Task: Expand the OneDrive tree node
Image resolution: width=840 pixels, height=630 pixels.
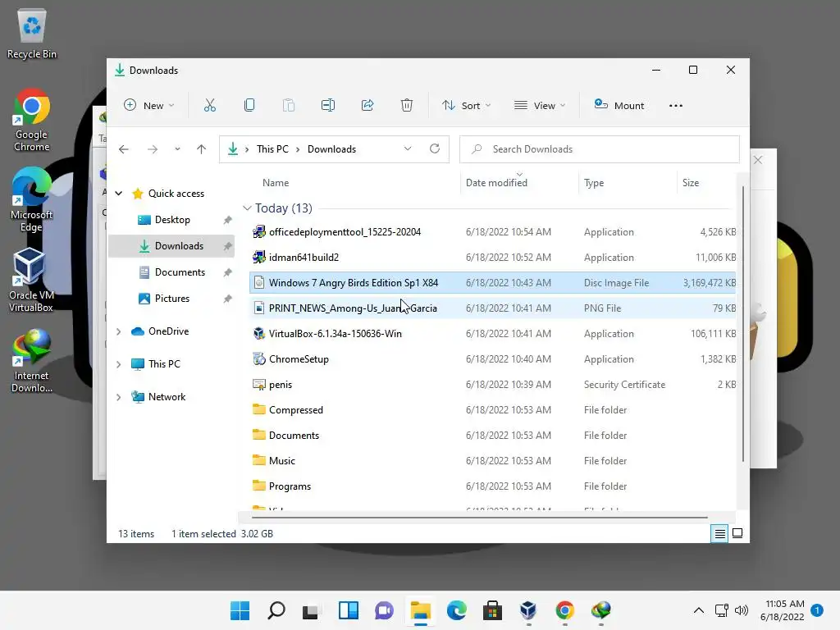Action: [x=119, y=331]
